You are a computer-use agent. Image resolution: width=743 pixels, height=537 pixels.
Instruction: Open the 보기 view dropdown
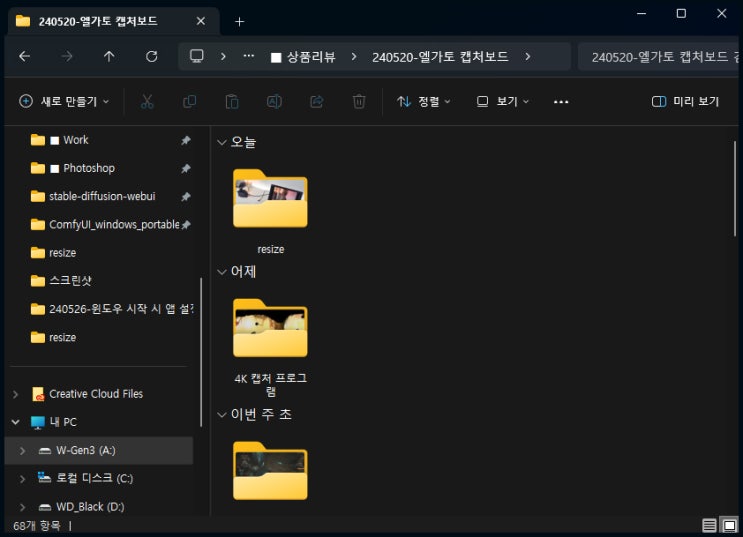[x=503, y=101]
